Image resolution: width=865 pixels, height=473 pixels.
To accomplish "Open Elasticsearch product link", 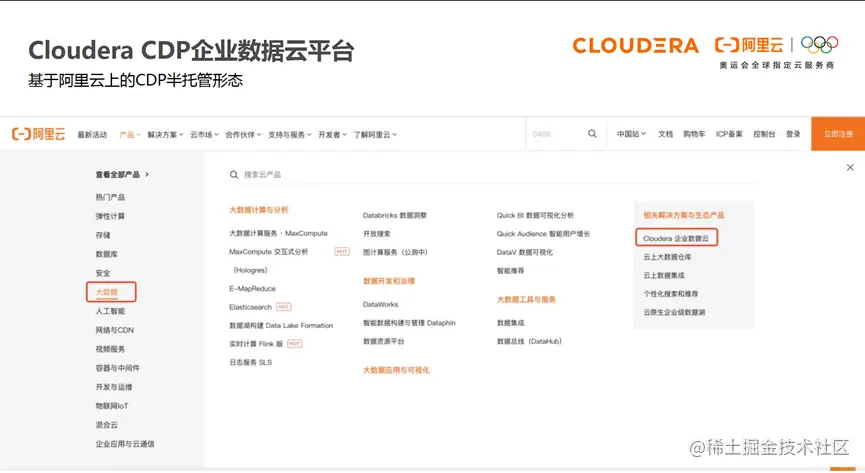I will coord(250,307).
